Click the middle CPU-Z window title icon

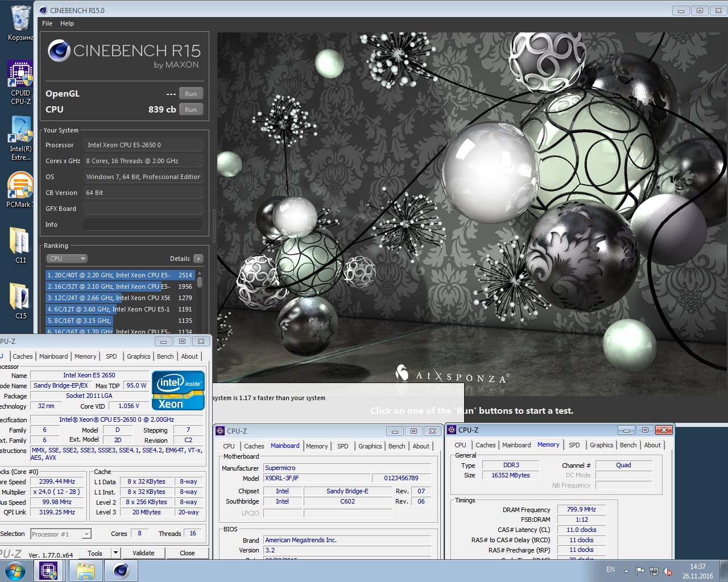221,431
